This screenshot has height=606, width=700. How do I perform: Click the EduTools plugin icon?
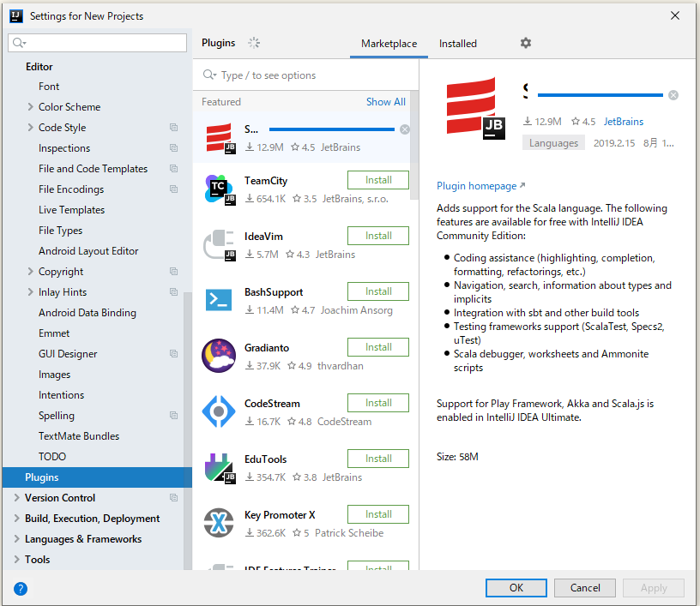pyautogui.click(x=220, y=468)
